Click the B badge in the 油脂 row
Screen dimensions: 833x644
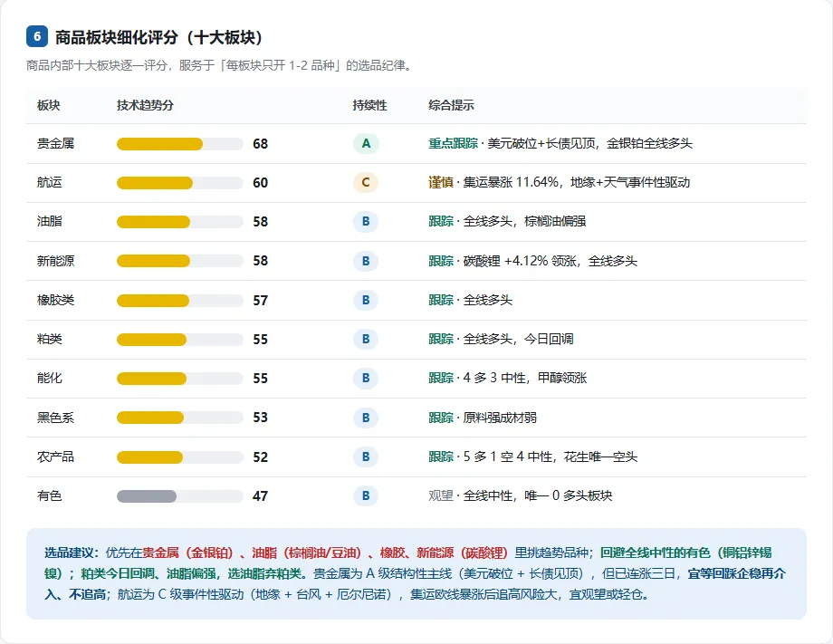coord(366,222)
